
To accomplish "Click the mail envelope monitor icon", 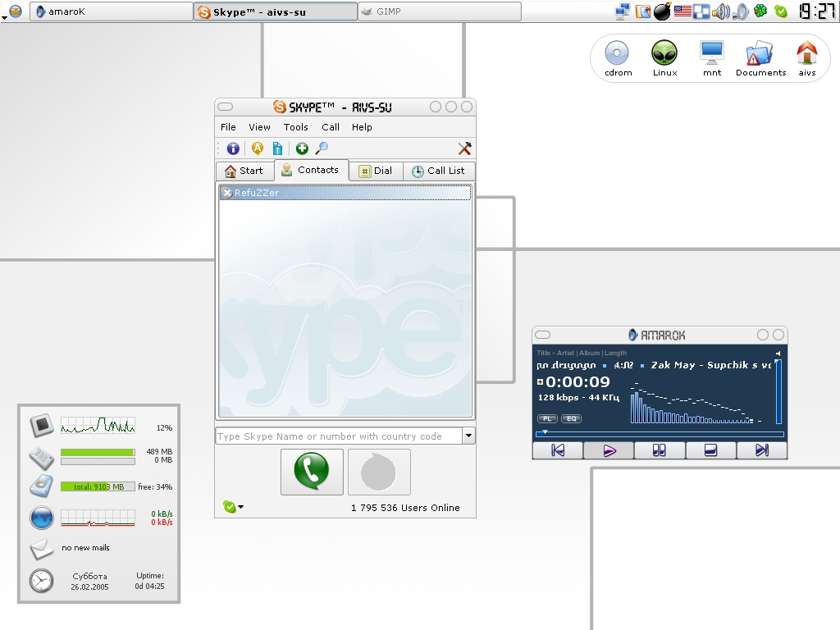I will 42,549.
